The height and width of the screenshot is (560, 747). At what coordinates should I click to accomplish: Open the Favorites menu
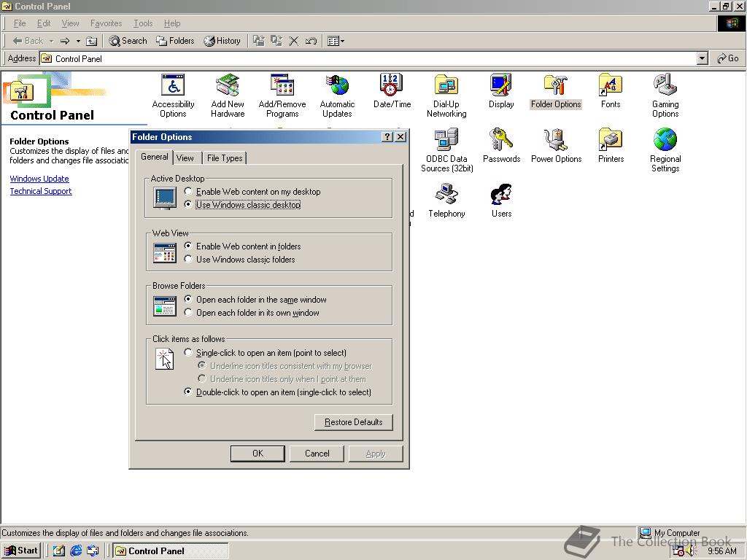(107, 23)
